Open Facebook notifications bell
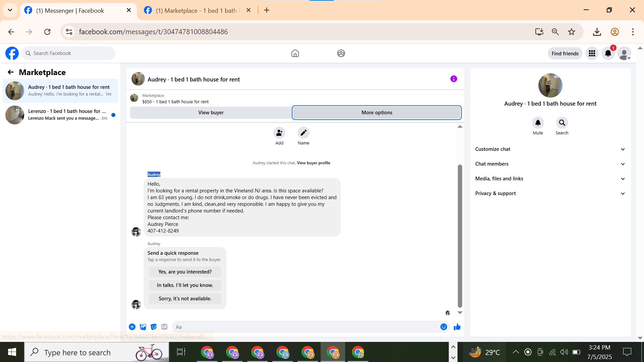The image size is (644, 362). click(x=608, y=53)
